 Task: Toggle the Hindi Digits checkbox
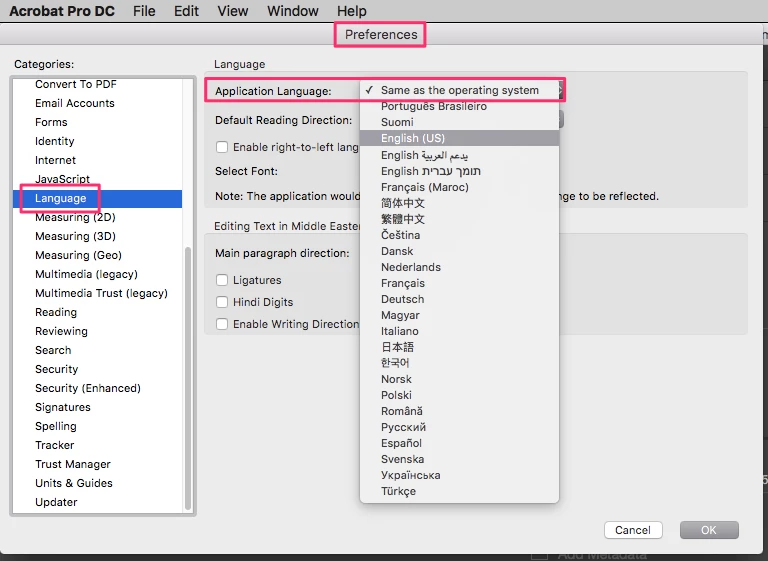tap(222, 302)
